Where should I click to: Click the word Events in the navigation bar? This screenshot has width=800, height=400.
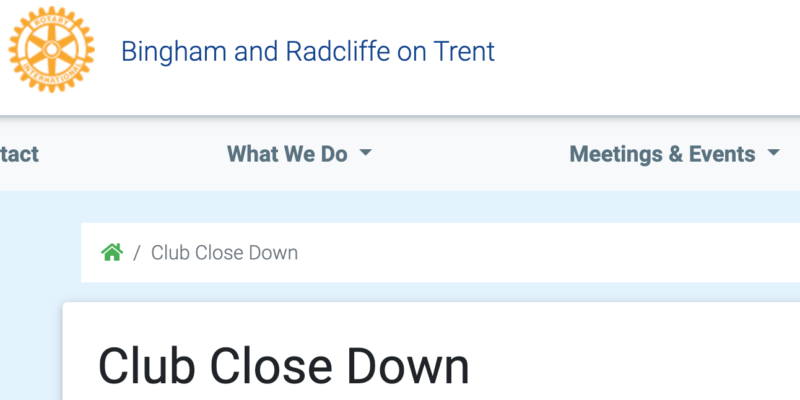[722, 154]
